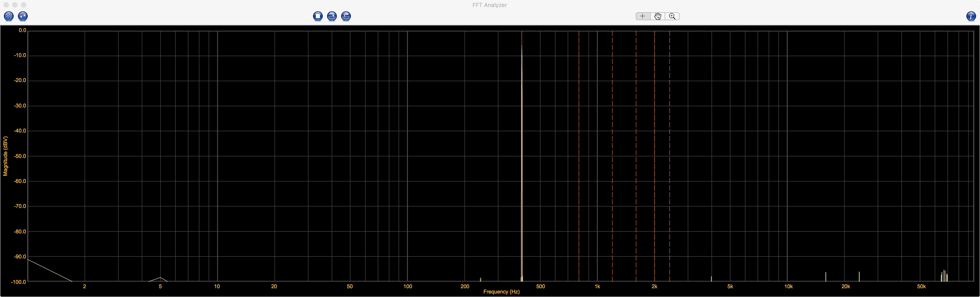Click the export data tray icon

point(346,16)
